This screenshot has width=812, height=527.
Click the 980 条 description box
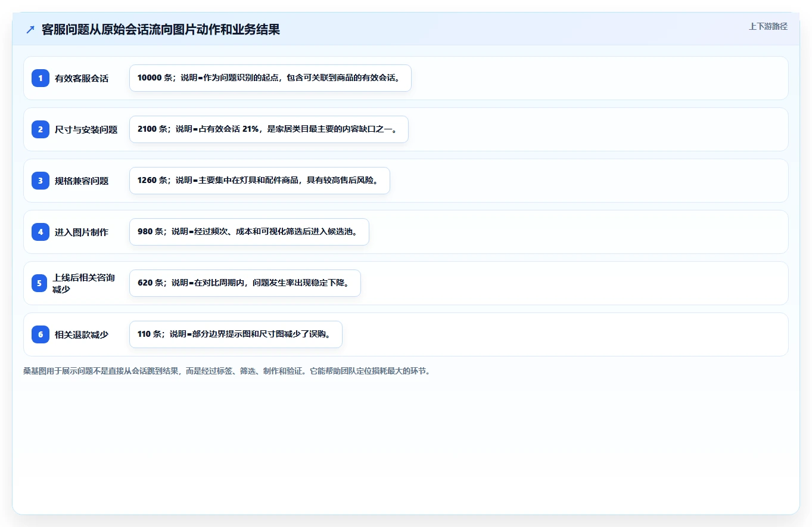[249, 232]
